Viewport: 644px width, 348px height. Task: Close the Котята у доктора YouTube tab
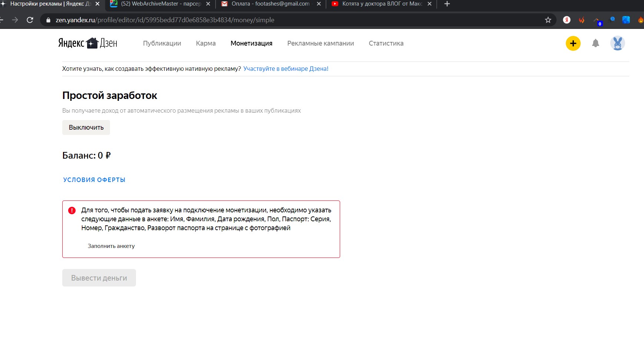coord(429,4)
